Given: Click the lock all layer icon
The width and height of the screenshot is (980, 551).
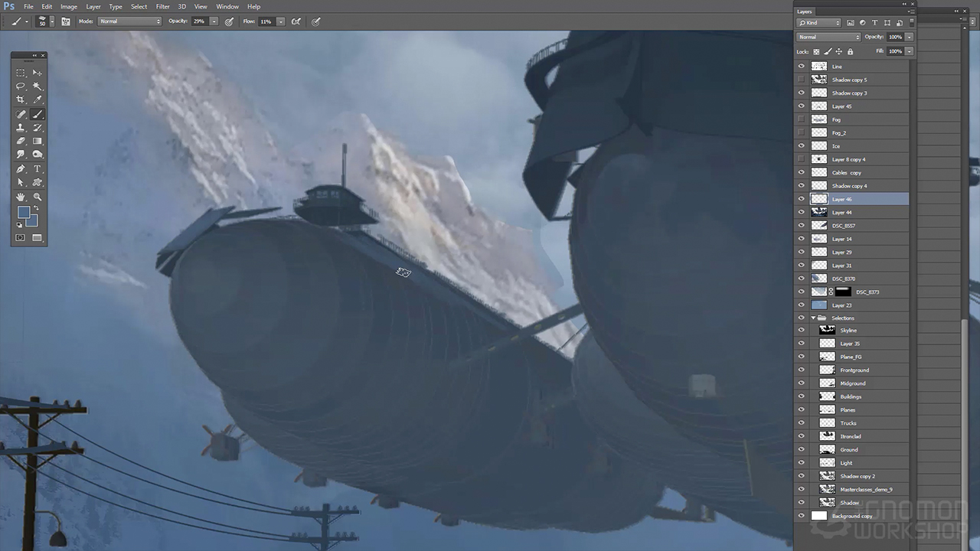Looking at the screenshot, I should coord(850,51).
